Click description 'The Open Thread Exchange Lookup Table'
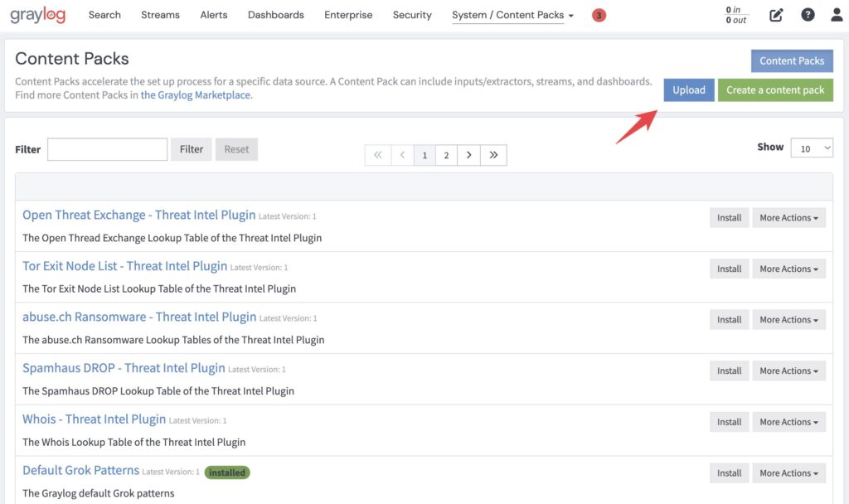This screenshot has height=504, width=849. coord(172,238)
